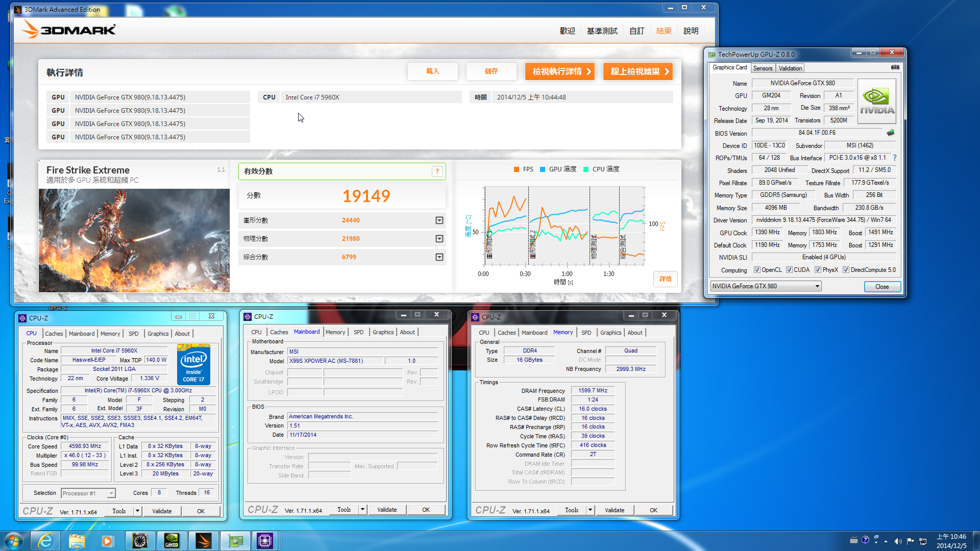Click the Fire Strike Extreme thumbnail image

pos(134,240)
